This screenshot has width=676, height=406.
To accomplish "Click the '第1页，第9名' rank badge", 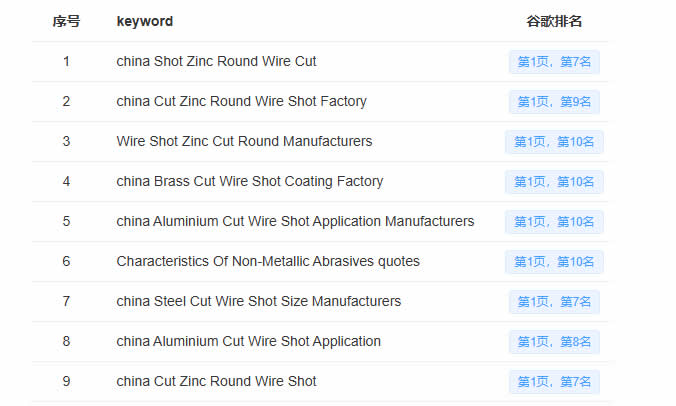I will point(554,102).
